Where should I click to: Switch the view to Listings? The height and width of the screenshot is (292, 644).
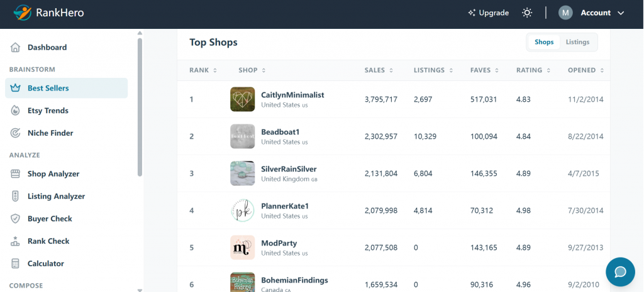tap(577, 42)
